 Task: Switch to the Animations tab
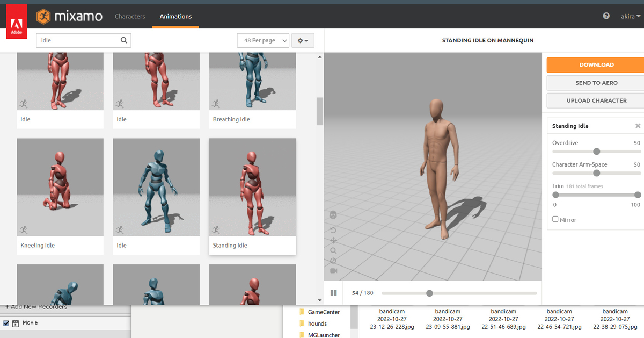tap(175, 17)
